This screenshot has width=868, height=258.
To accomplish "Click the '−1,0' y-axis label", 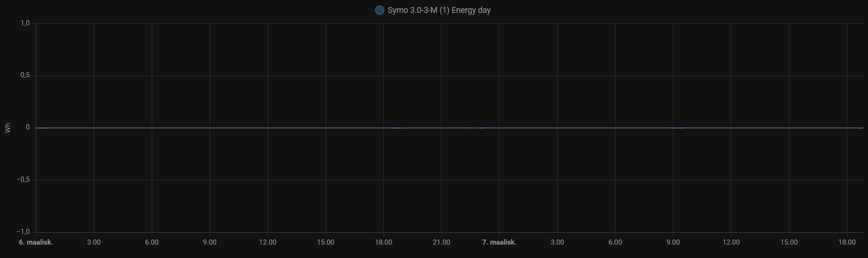I will click(23, 232).
